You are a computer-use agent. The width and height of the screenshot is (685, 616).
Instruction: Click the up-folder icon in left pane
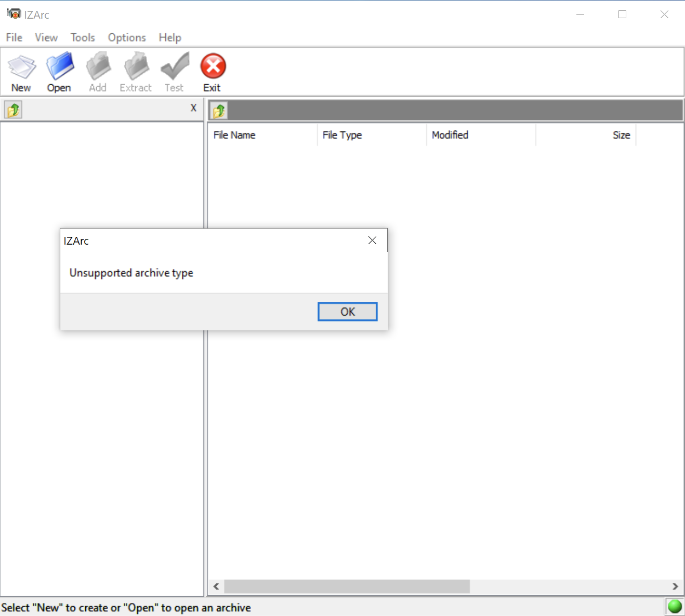tap(13, 110)
